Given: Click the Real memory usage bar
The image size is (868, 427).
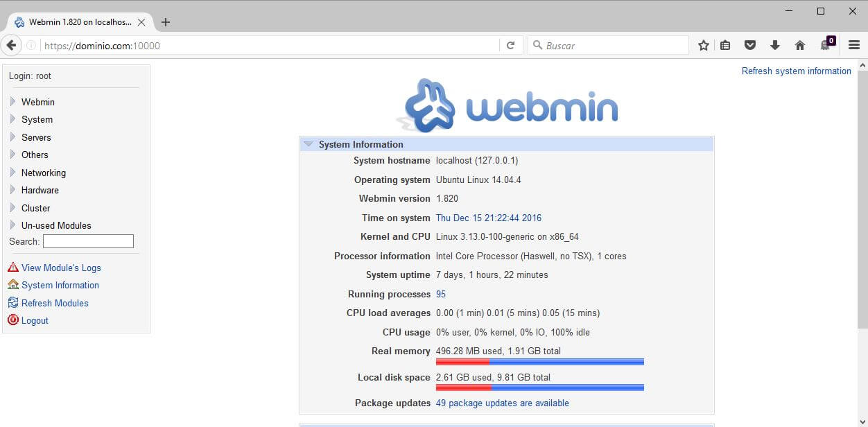Looking at the screenshot, I should click(x=540, y=362).
